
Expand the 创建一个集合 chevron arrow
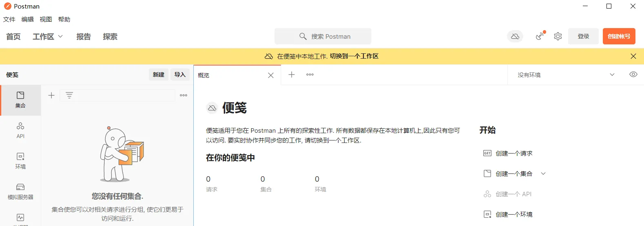543,173
